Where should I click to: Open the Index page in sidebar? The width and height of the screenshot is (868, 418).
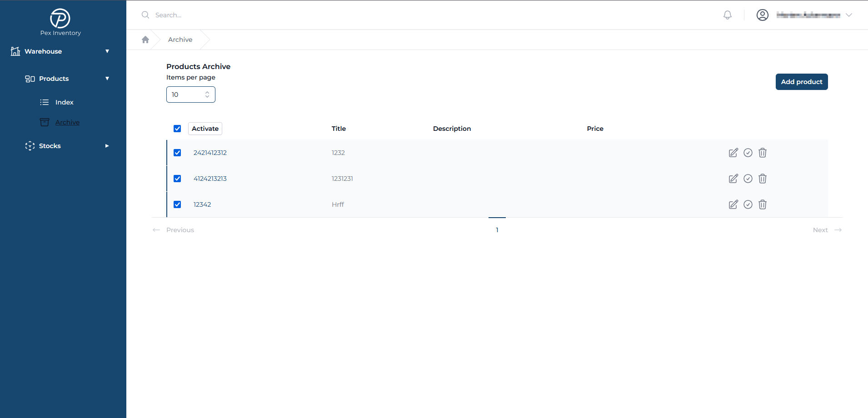tap(64, 102)
